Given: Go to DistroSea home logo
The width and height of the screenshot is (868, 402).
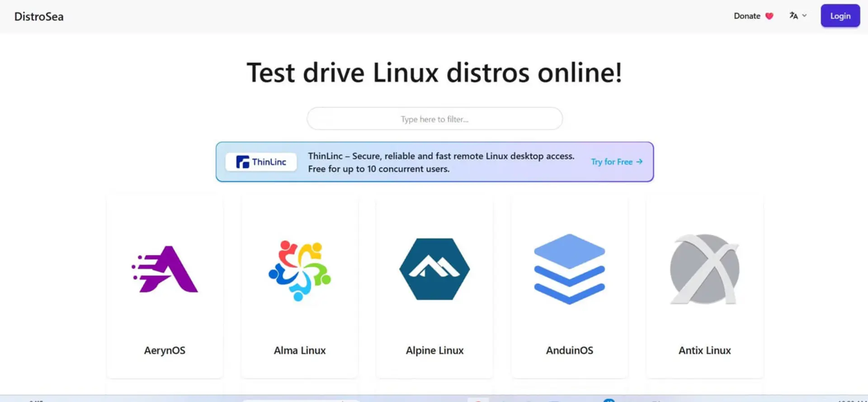Looking at the screenshot, I should (39, 17).
